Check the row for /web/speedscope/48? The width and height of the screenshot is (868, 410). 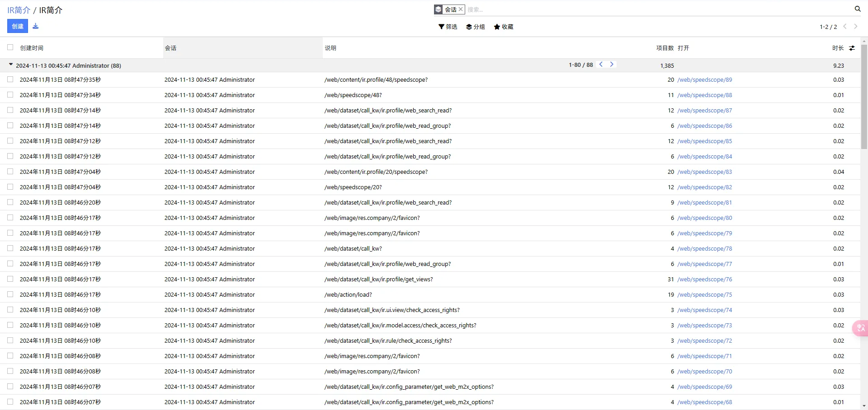tap(10, 95)
